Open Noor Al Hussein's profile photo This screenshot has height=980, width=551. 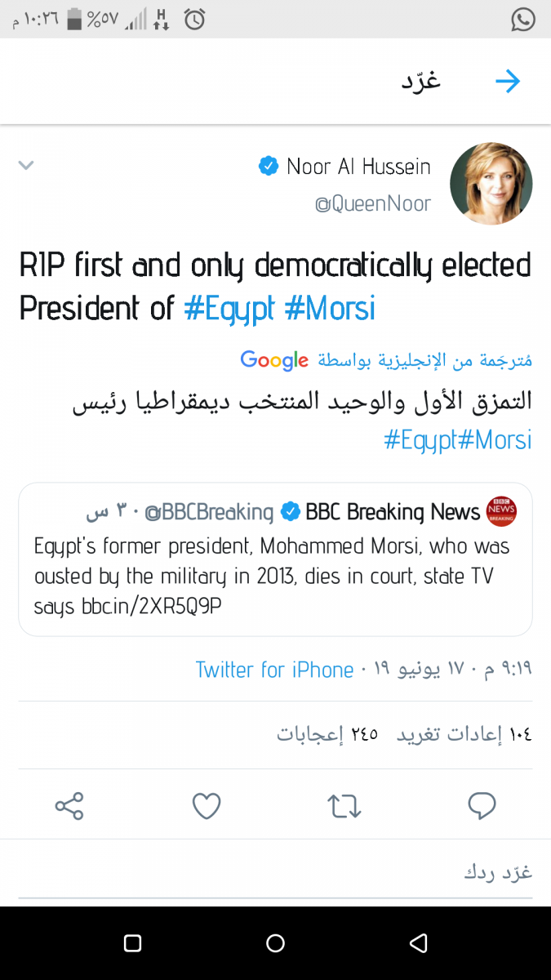click(x=491, y=184)
